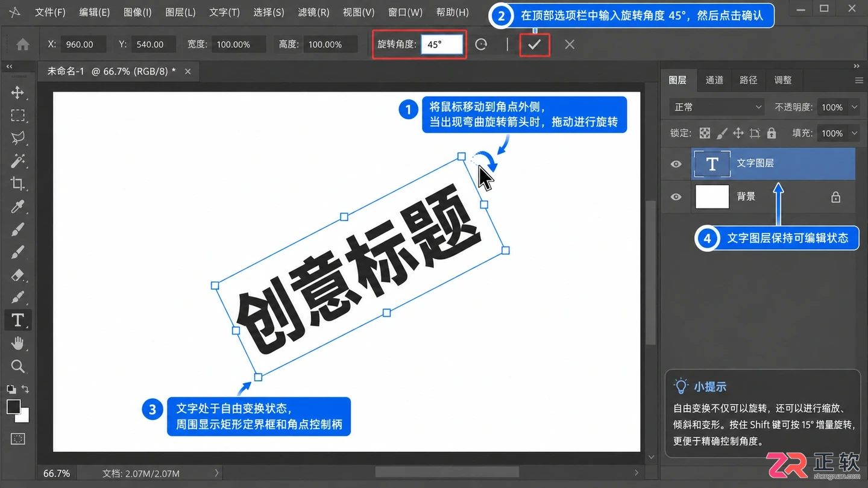The width and height of the screenshot is (868, 488).
Task: Select the Eyedropper tool
Action: [17, 207]
